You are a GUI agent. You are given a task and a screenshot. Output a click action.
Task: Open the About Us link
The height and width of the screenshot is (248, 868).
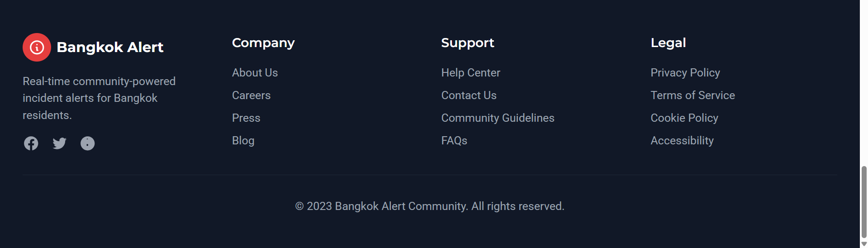(255, 73)
